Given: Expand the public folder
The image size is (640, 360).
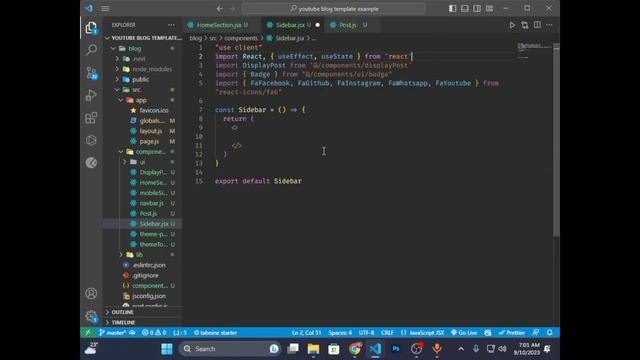Looking at the screenshot, I should tap(118, 79).
